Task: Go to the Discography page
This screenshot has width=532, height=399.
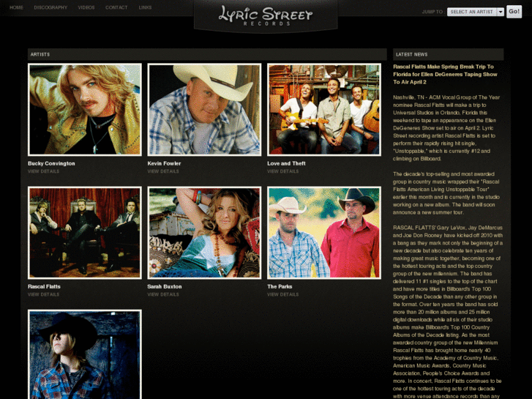Action: pyautogui.click(x=50, y=7)
